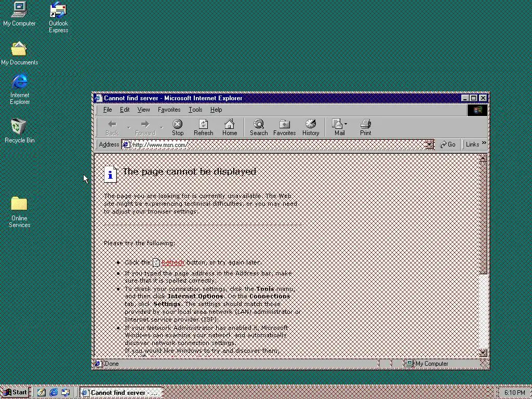Image resolution: width=532 pixels, height=399 pixels.
Task: Click the page icon in the address bar
Action: coord(126,145)
